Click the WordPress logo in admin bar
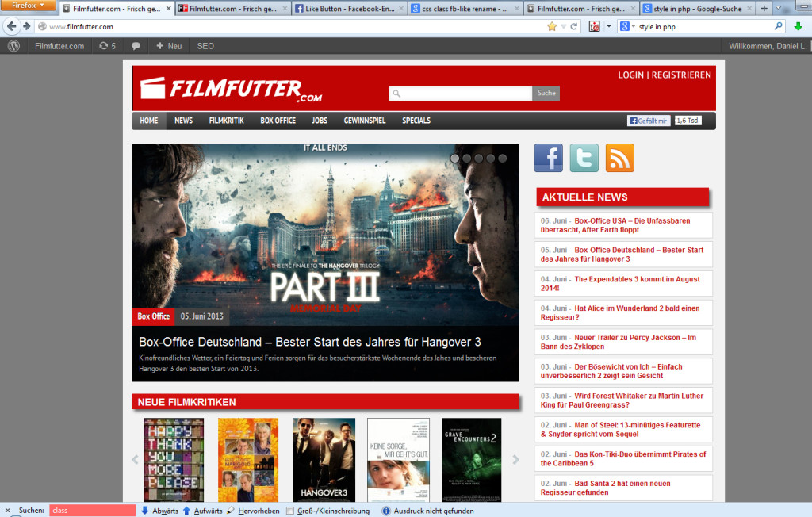Image resolution: width=812 pixels, height=517 pixels. [x=13, y=46]
